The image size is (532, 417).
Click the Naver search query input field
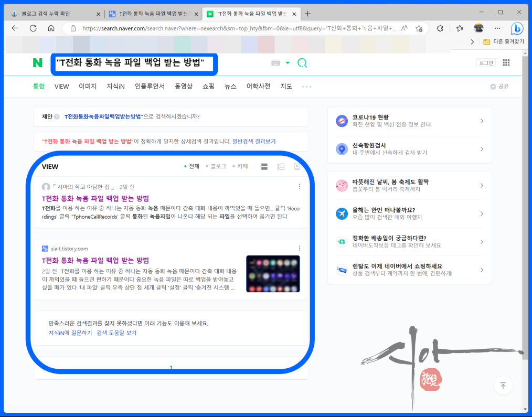pos(134,63)
